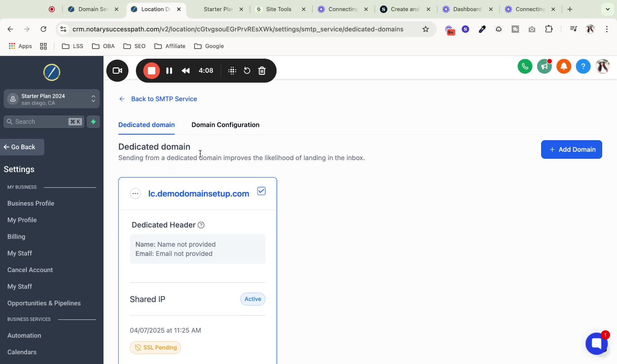Open the eyedropper color picker extension
This screenshot has height=364, width=617.
(x=482, y=29)
